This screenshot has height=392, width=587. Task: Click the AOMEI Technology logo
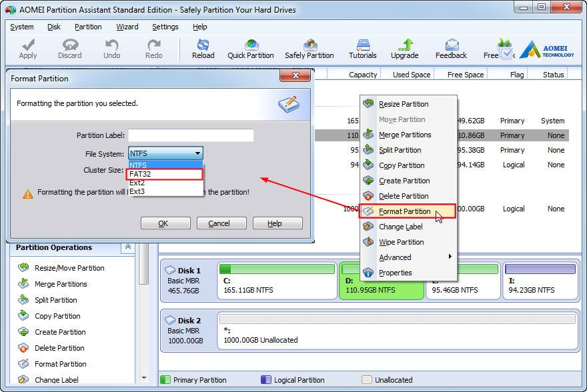click(x=546, y=50)
